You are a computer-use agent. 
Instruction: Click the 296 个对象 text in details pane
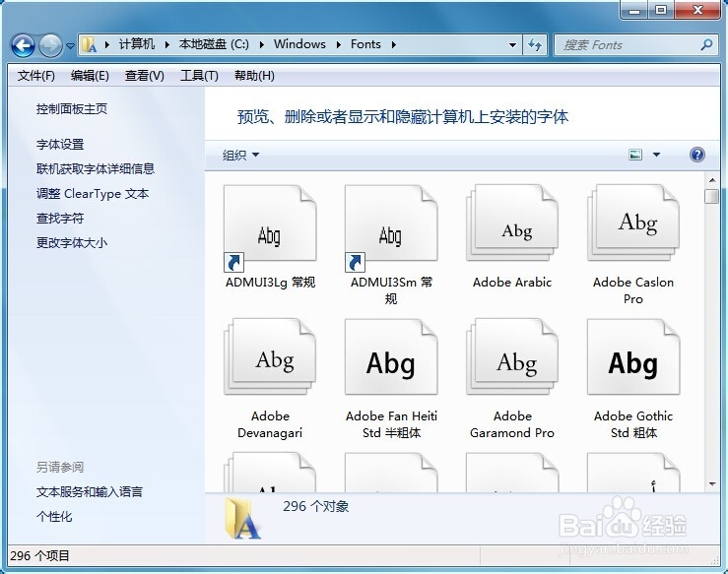pyautogui.click(x=315, y=506)
